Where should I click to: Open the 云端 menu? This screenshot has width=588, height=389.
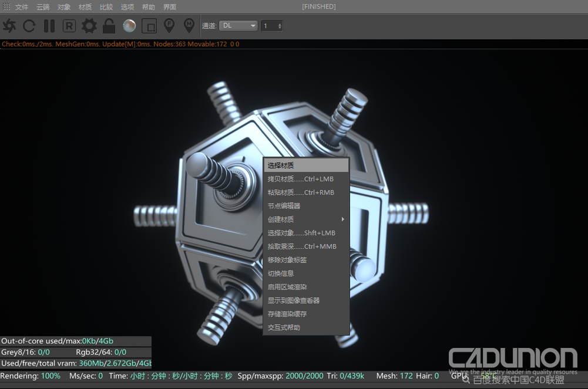click(x=43, y=6)
